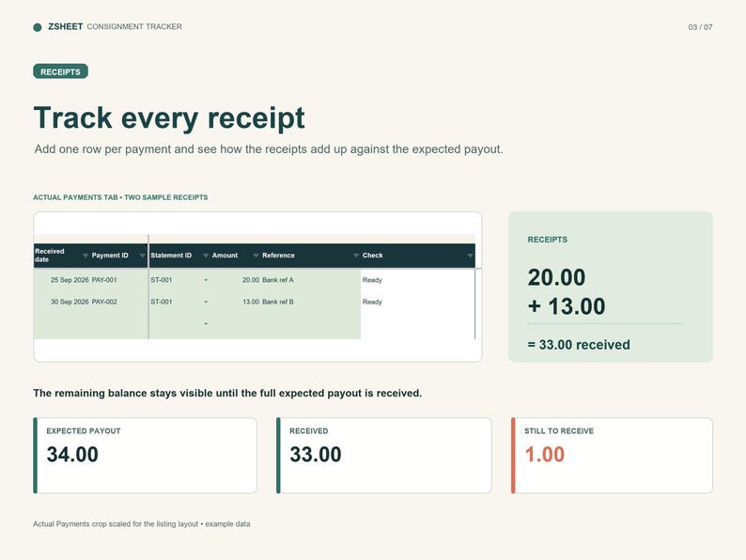The image size is (746, 560).
Task: Click the 'Add one row per payment' subtitle
Action: click(269, 149)
